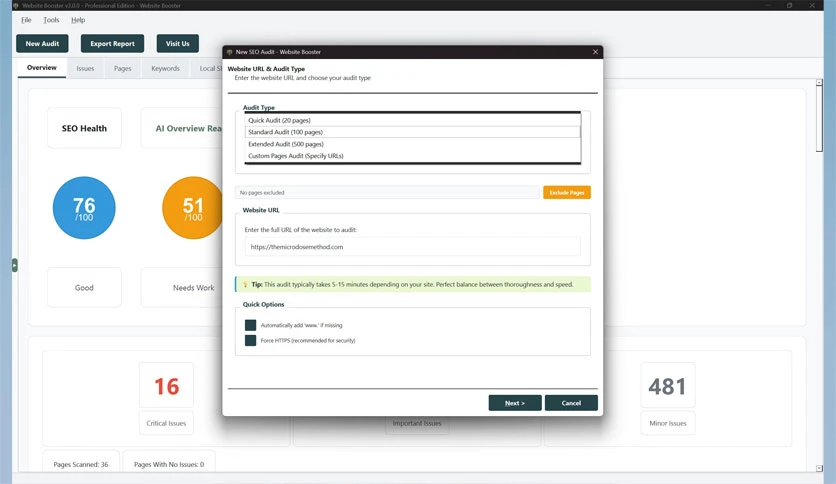The image size is (836, 484).
Task: Click the Important Issues label
Action: pyautogui.click(x=417, y=423)
